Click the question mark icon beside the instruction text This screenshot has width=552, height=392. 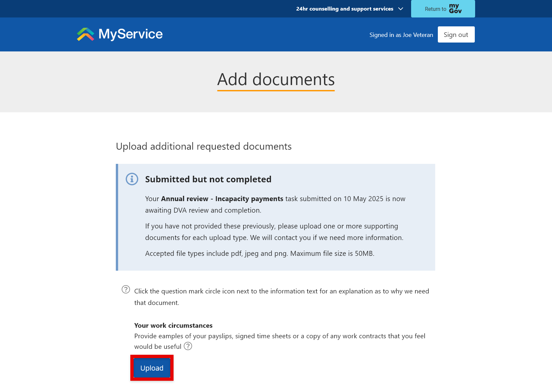pyautogui.click(x=126, y=289)
